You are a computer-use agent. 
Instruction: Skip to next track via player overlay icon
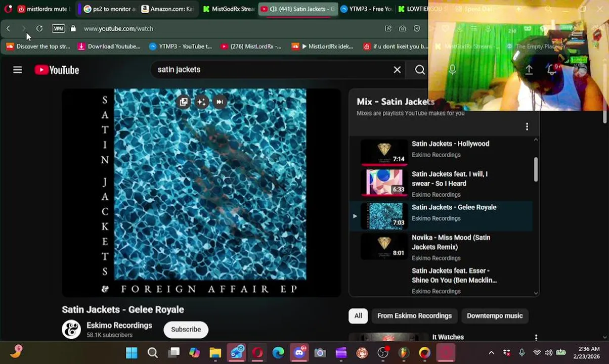coord(220,102)
